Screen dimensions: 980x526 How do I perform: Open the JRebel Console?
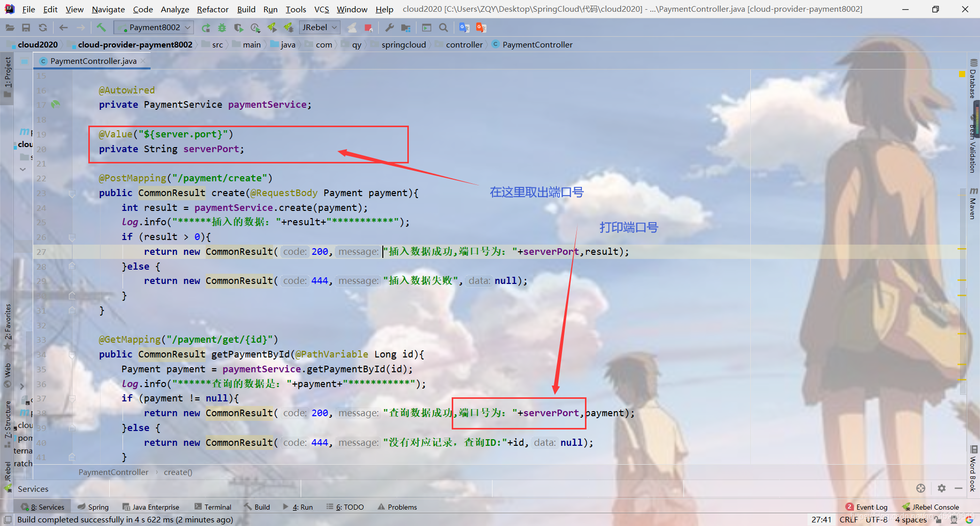tap(930, 507)
